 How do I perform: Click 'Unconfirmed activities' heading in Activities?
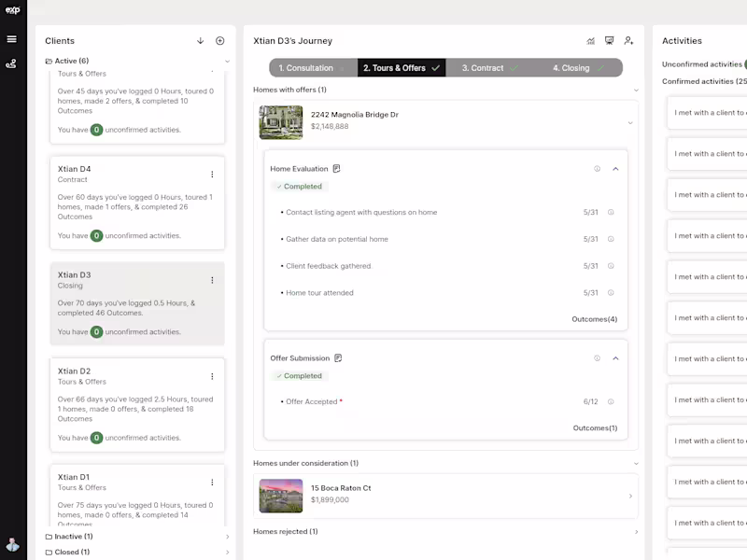[702, 64]
